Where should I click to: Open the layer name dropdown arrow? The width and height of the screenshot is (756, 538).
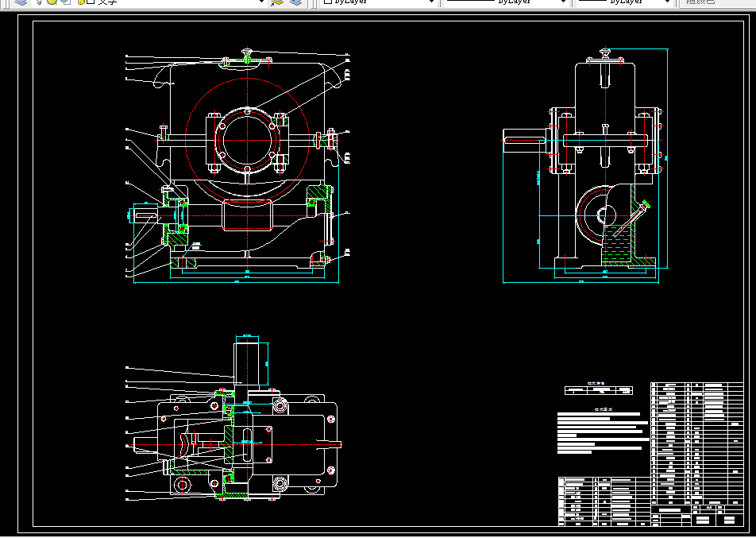click(x=261, y=2)
